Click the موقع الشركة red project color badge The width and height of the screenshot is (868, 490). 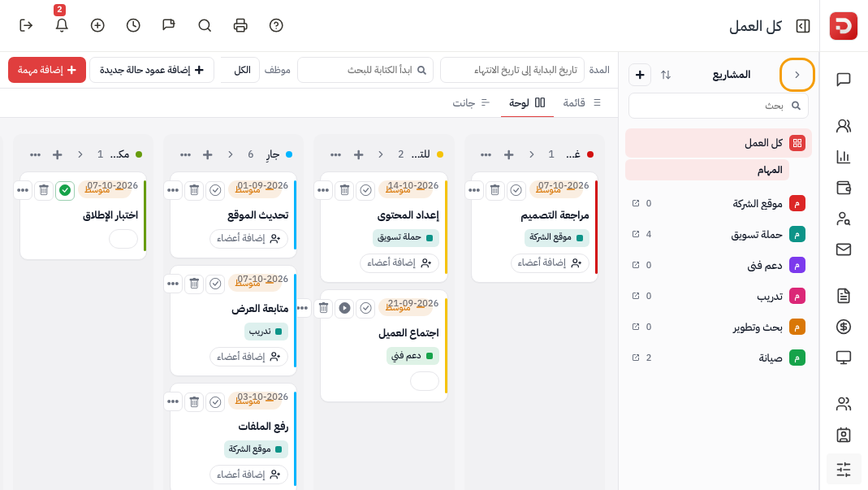click(x=797, y=203)
